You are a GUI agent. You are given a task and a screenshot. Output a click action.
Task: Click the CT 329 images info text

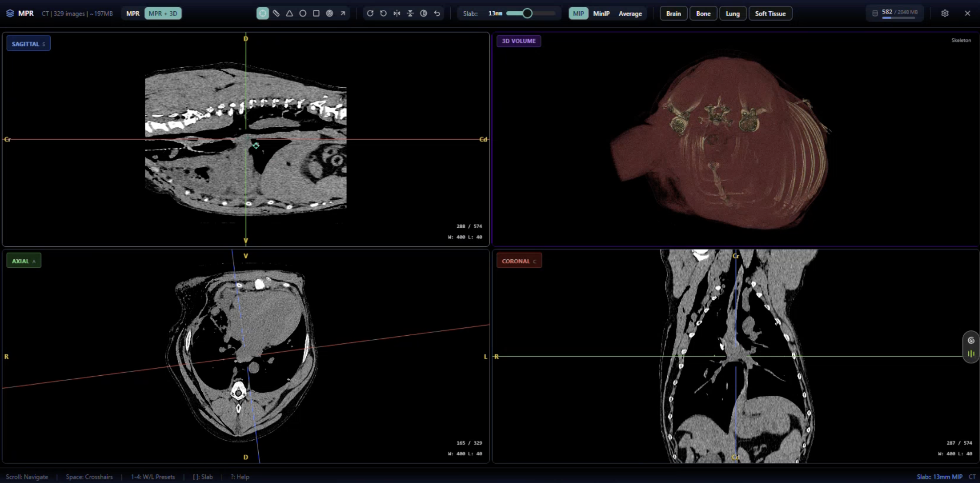click(77, 14)
